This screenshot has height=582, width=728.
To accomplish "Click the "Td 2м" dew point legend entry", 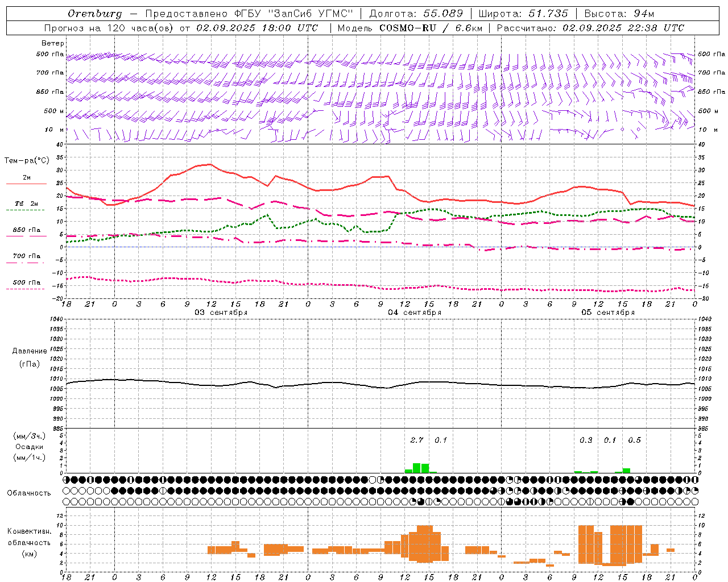I will click(x=27, y=203).
